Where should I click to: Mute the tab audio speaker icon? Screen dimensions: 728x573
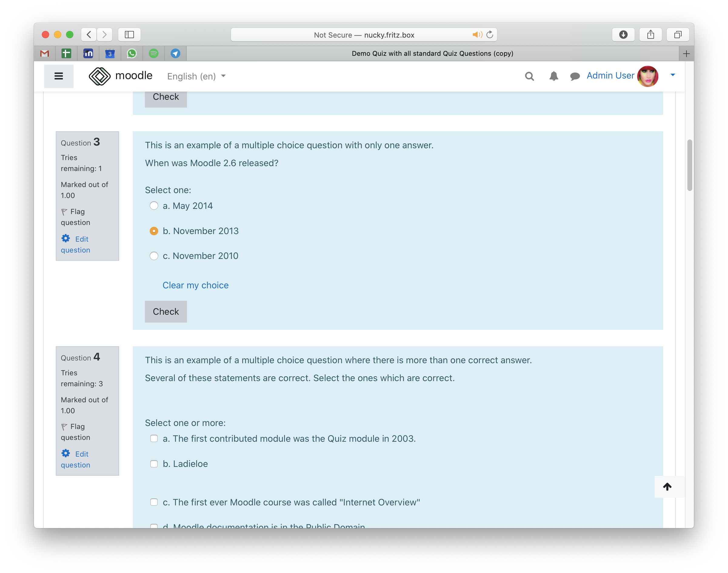[477, 35]
